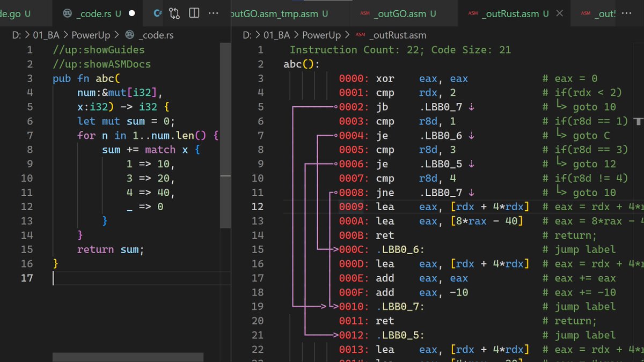The width and height of the screenshot is (644, 362).
Task: Click the 'let mut sum = 0;' line
Action: pos(126,121)
